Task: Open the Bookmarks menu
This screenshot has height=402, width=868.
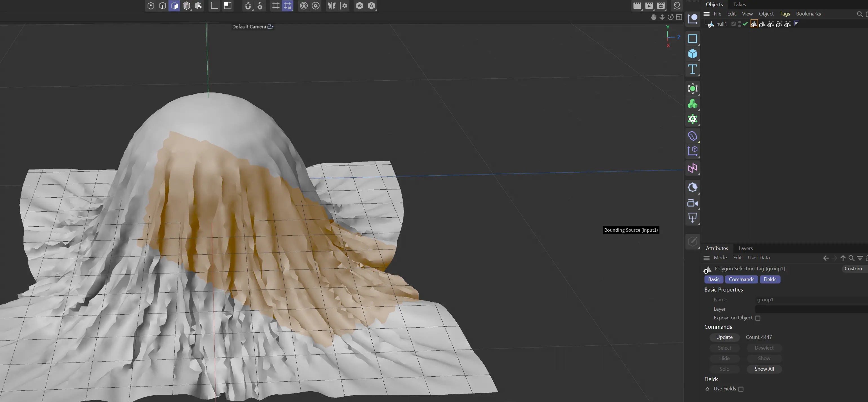Action: [x=808, y=14]
